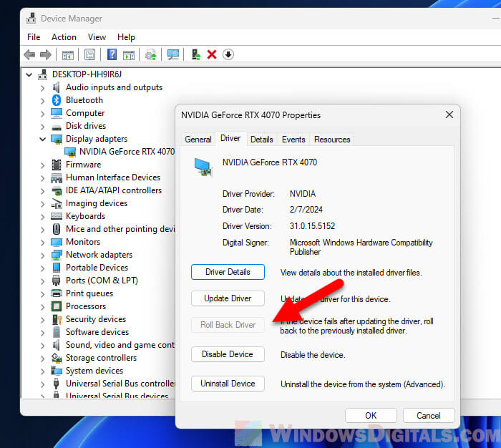
Task: Expand the Disk drives node chevron
Action: point(42,127)
